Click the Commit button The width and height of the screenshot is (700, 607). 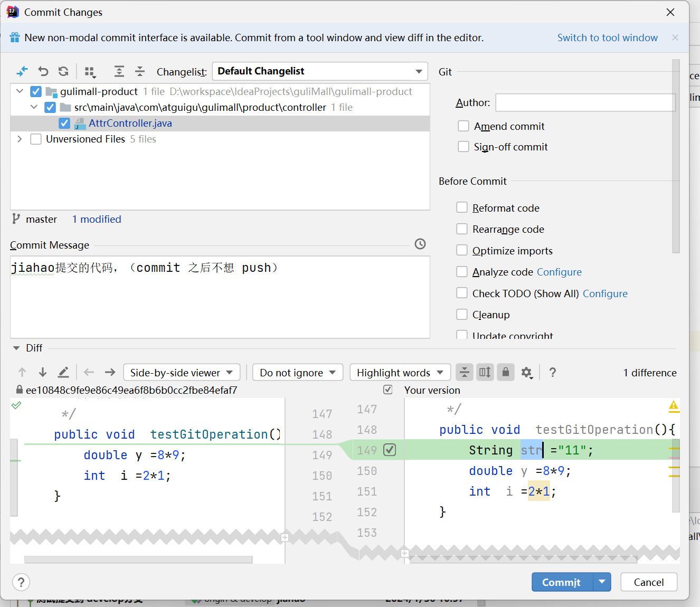pyautogui.click(x=561, y=582)
